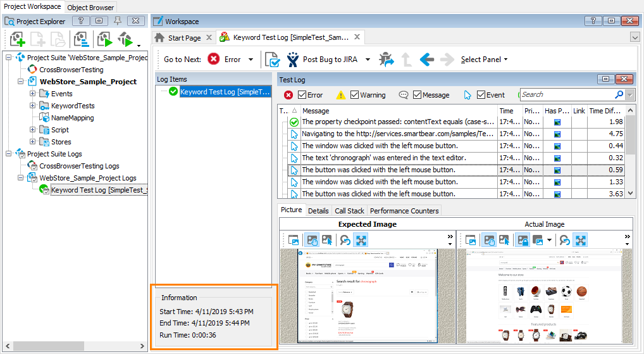This screenshot has width=644, height=354.
Task: Click the red Error icon in Go to Next
Action: [x=214, y=60]
